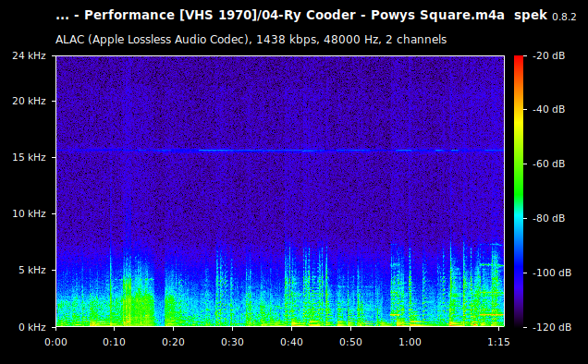588x364 pixels.
Task: Click the 0:50 time axis label
Action: [x=351, y=342]
